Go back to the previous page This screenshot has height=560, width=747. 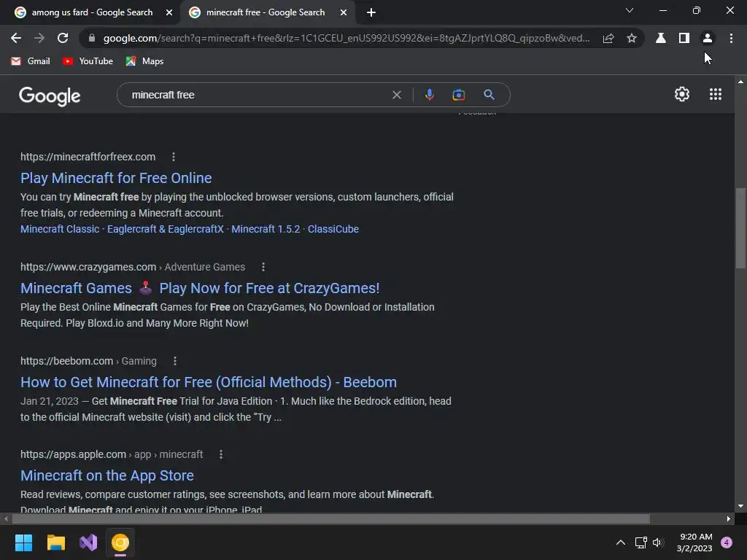(x=16, y=38)
